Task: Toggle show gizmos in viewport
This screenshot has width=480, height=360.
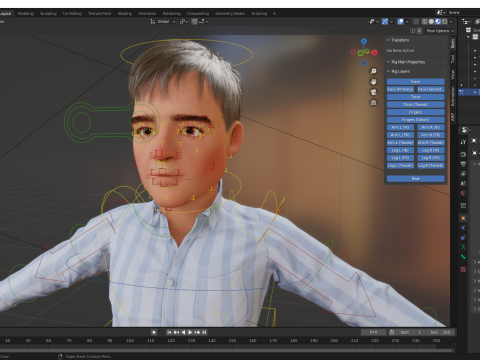Action: pos(385,22)
